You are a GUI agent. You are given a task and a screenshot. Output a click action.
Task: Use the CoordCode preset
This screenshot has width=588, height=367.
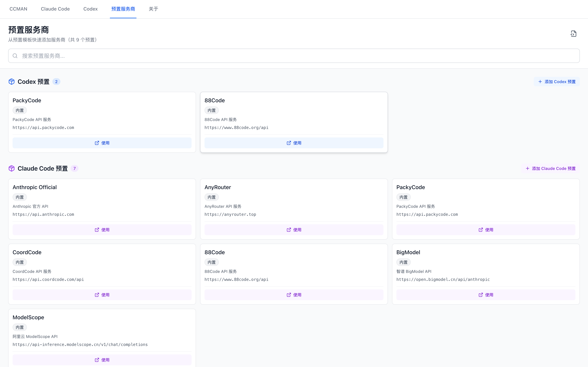102,295
